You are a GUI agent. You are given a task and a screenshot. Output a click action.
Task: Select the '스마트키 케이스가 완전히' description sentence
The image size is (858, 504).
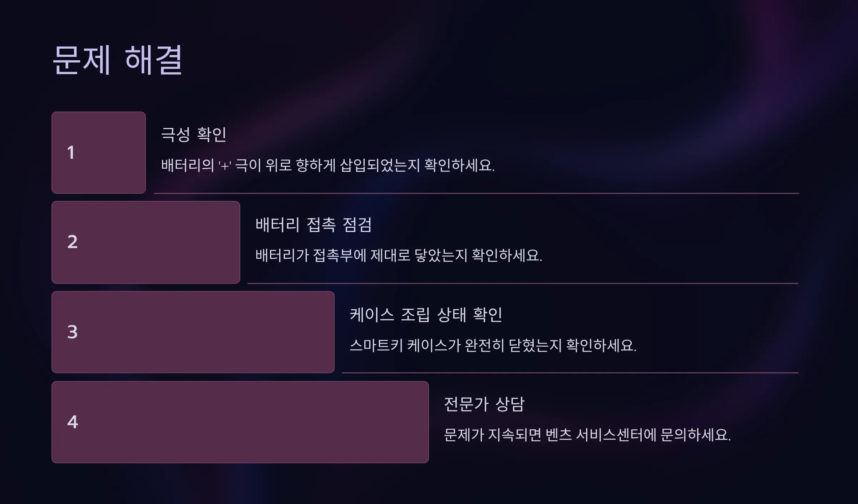tap(493, 346)
